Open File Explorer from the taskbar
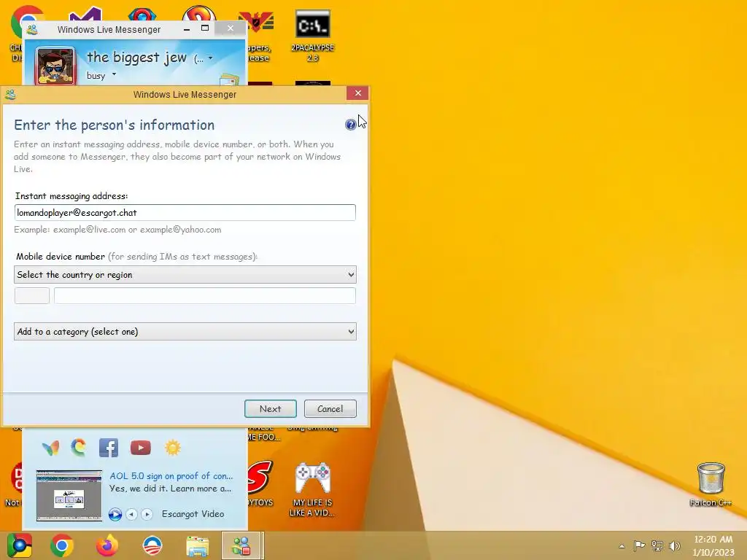The height and width of the screenshot is (560, 747). 197,546
